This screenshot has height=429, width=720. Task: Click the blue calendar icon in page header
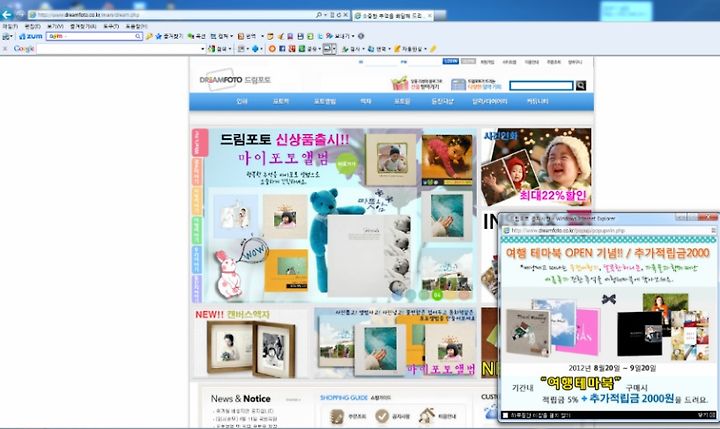pyautogui.click(x=458, y=85)
